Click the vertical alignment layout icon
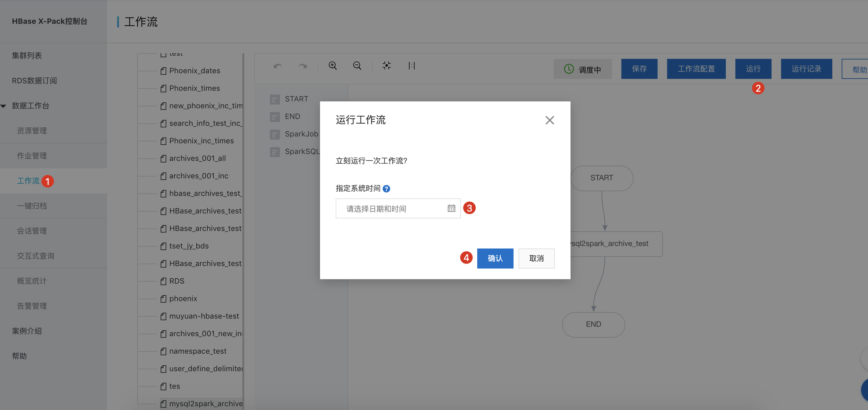This screenshot has height=410, width=868. pos(412,65)
